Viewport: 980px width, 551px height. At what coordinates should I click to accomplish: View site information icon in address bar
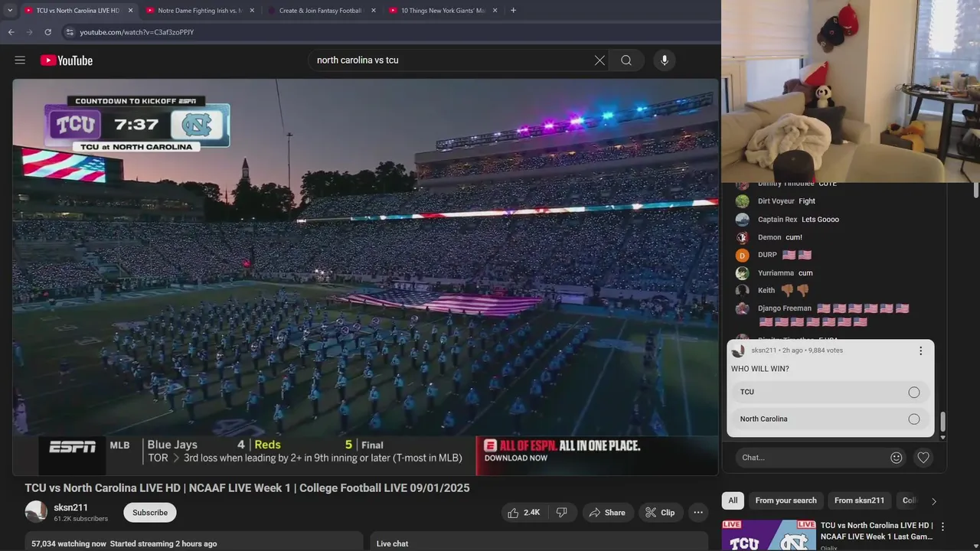(x=70, y=32)
